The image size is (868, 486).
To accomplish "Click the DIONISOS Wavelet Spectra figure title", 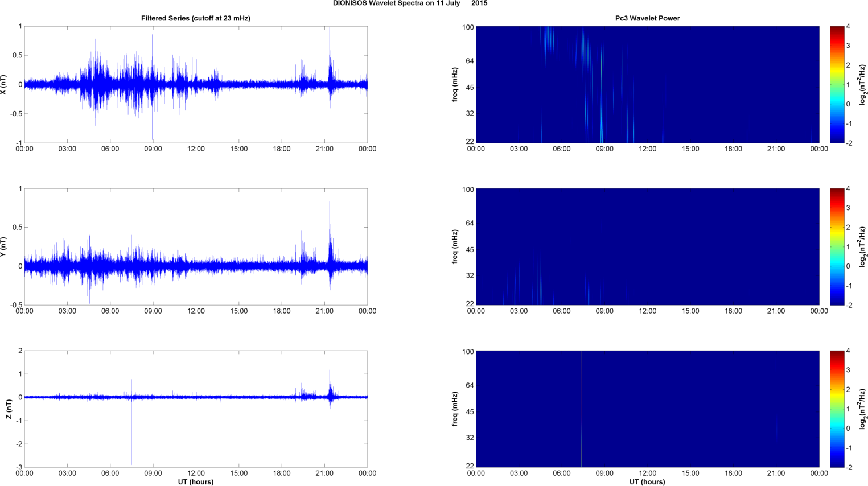I will coord(410,3).
